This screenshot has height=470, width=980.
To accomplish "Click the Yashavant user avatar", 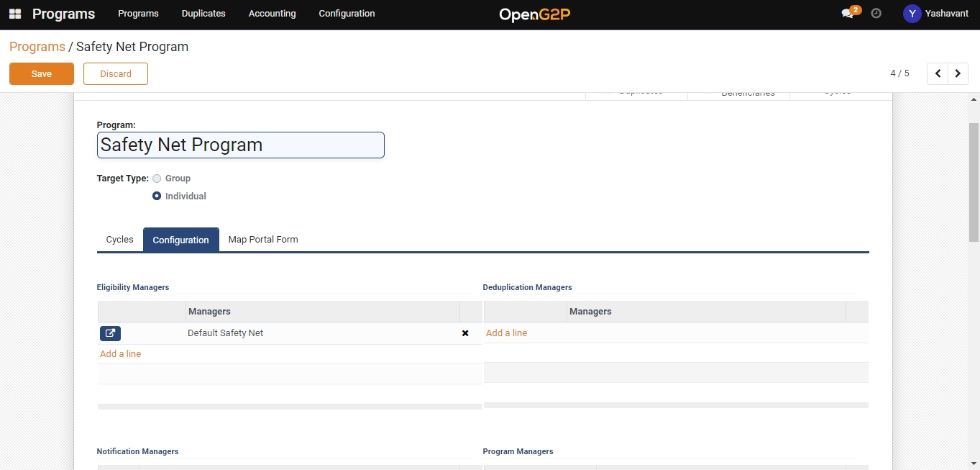I will pyautogui.click(x=912, y=14).
